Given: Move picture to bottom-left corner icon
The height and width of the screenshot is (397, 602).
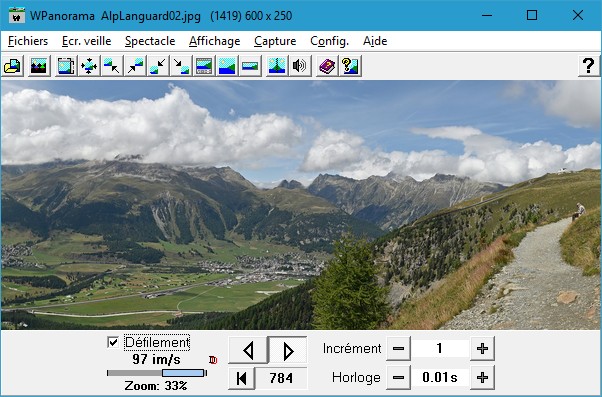Looking at the screenshot, I should [158, 66].
